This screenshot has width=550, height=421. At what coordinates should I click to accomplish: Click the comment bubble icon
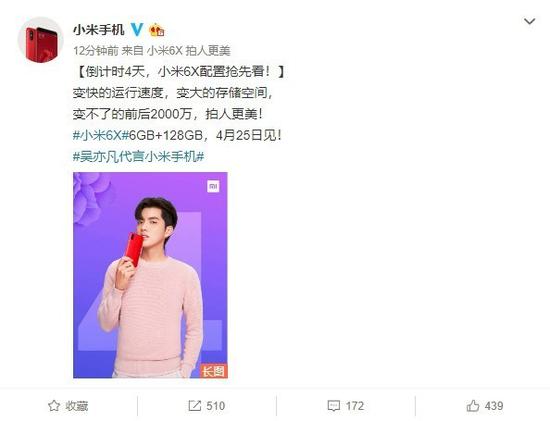pos(334,406)
